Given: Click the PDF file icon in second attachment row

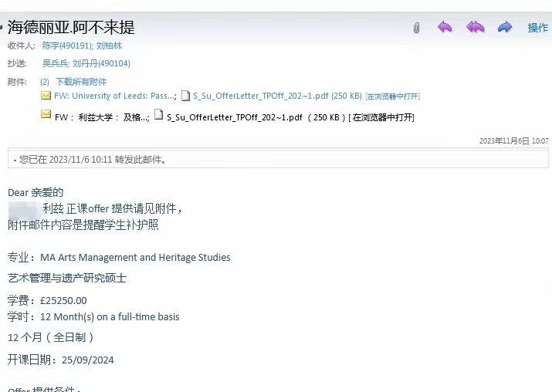Looking at the screenshot, I should [x=158, y=117].
